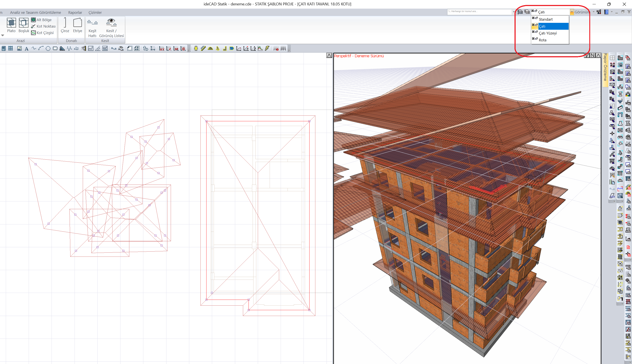Open the command search box dropdown arrow
The image size is (632, 364).
click(514, 12)
